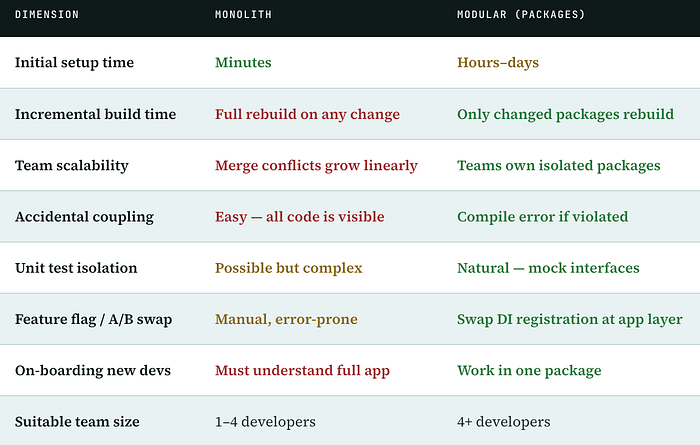Select the Team scalability row label
This screenshot has width=700, height=445.
tap(72, 166)
